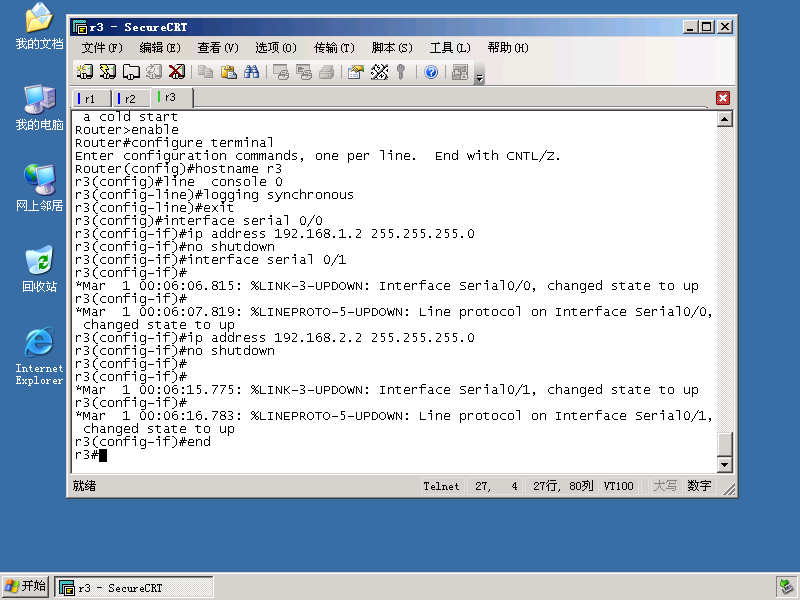
Task: Click r3 - SecureCRT taskbar button
Action: pyautogui.click(x=134, y=588)
